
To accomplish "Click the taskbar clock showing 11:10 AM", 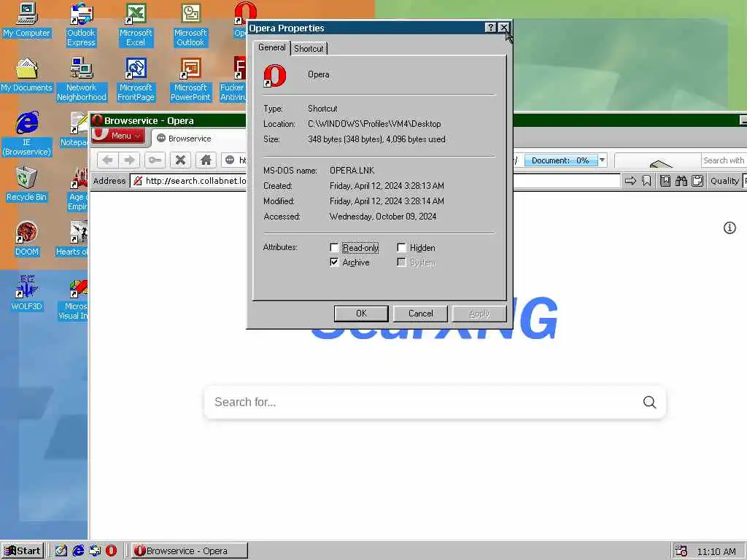I will pyautogui.click(x=716, y=551).
